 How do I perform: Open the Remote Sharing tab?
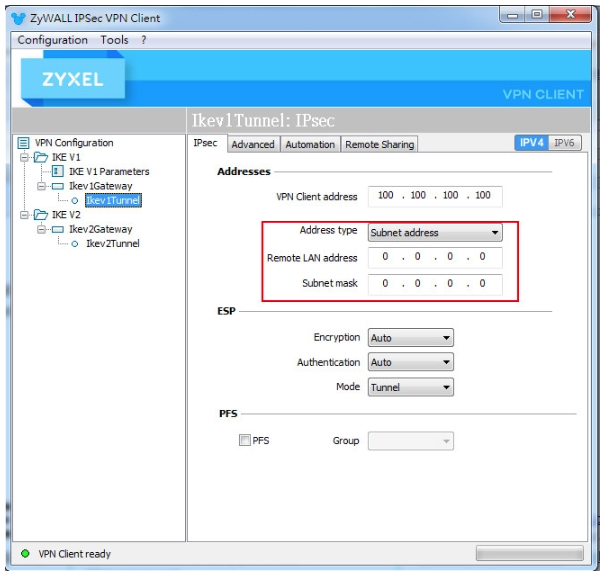point(379,144)
